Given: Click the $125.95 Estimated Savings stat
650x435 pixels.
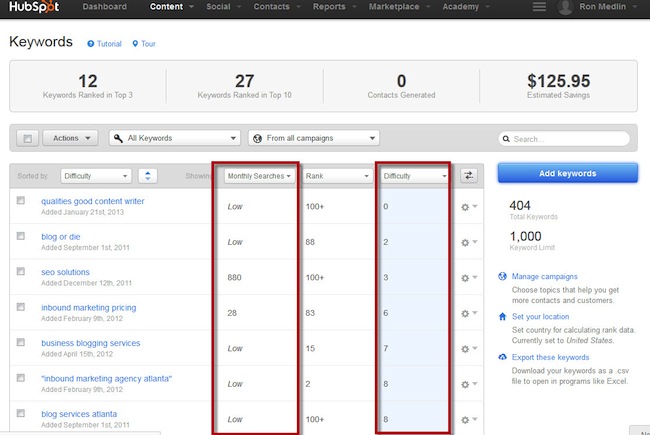Looking at the screenshot, I should click(558, 86).
